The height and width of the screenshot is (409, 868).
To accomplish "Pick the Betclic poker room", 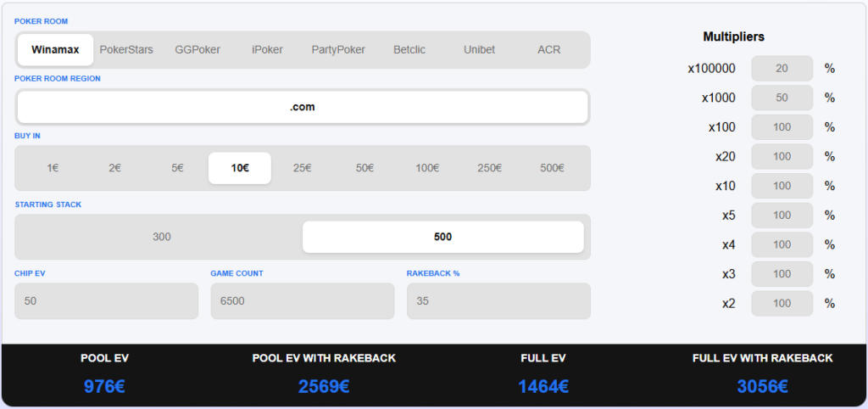I will coord(409,50).
